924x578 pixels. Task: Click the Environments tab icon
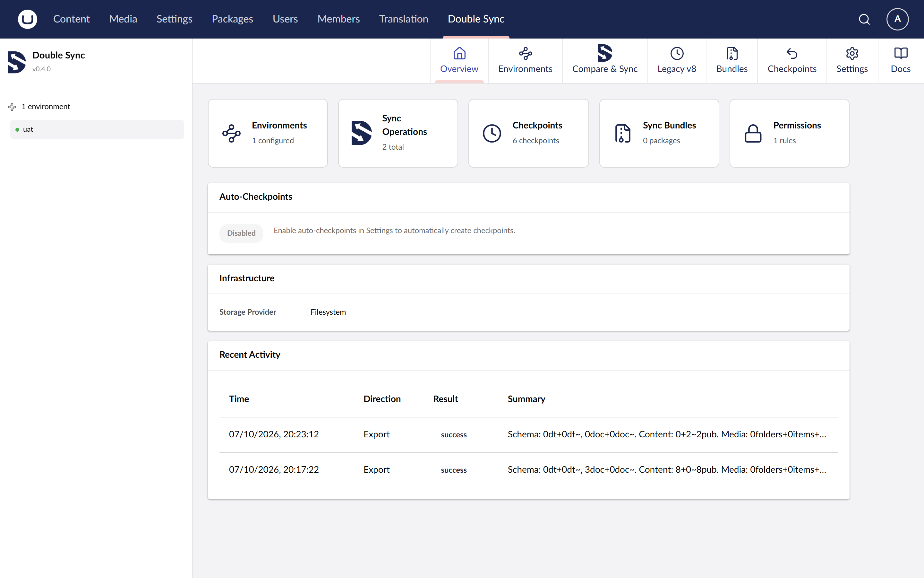(526, 53)
